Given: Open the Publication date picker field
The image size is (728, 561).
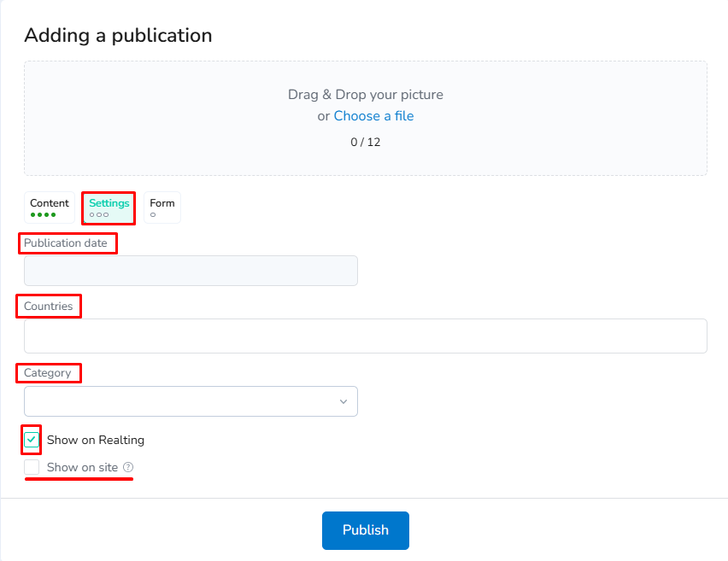Looking at the screenshot, I should coord(191,271).
